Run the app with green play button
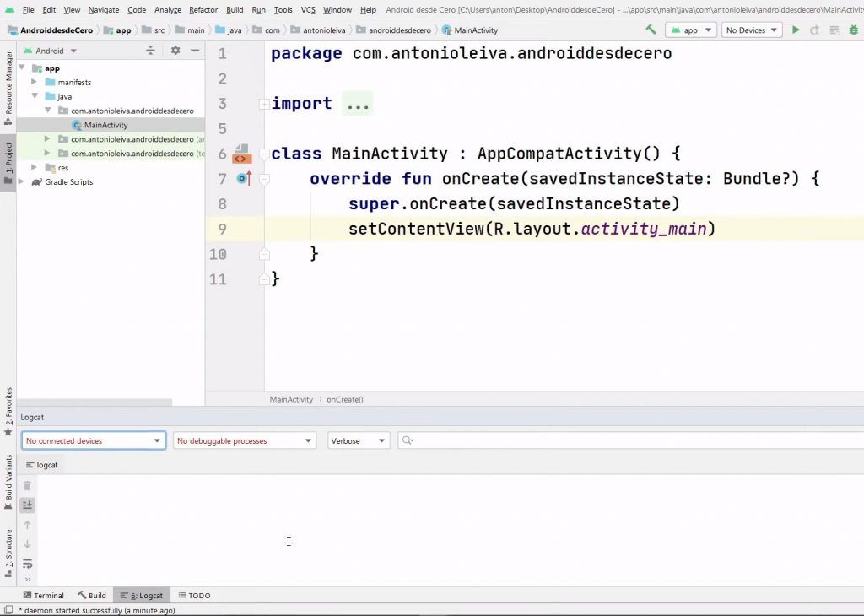The image size is (864, 616). pos(795,30)
